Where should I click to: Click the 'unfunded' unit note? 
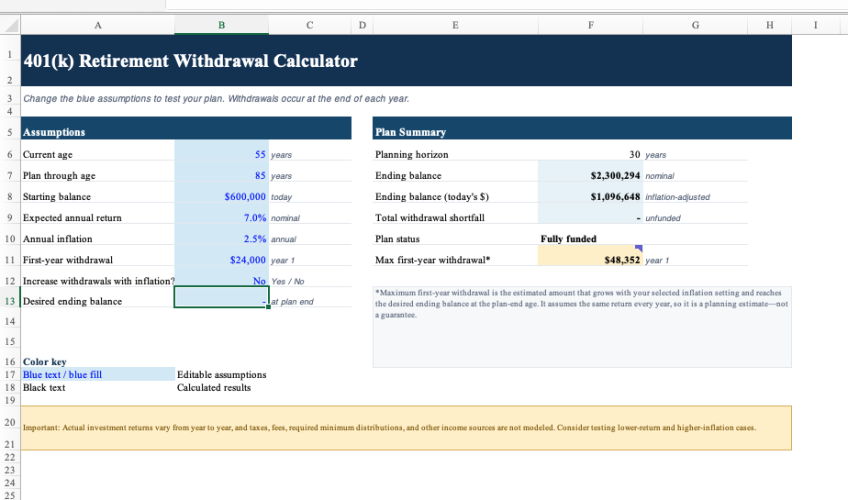click(x=662, y=218)
